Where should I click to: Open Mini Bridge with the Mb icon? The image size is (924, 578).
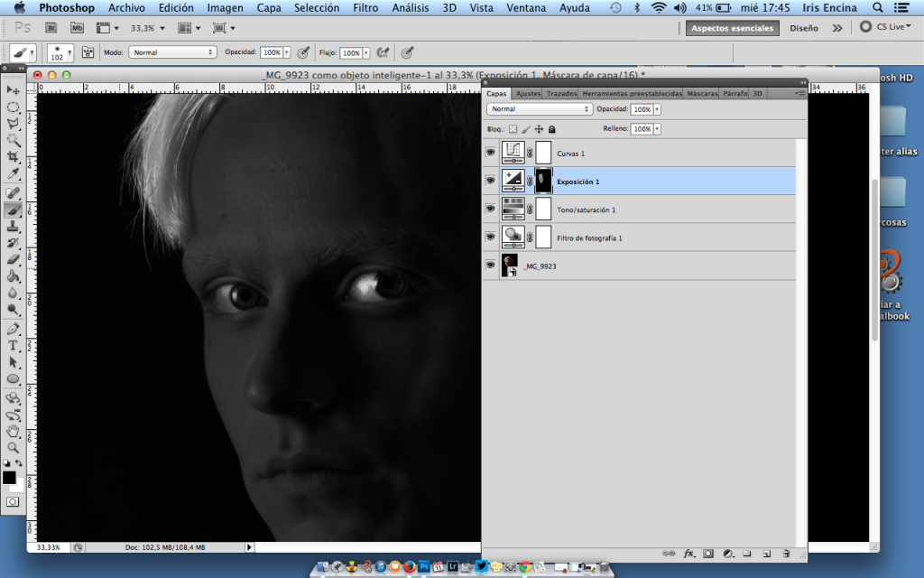76,28
